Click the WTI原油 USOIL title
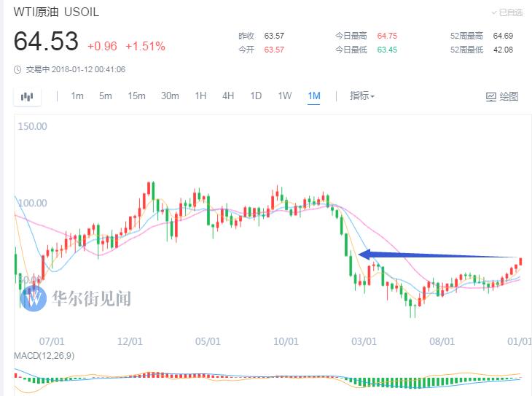Viewport: 532px width, 396px height. tap(56, 12)
